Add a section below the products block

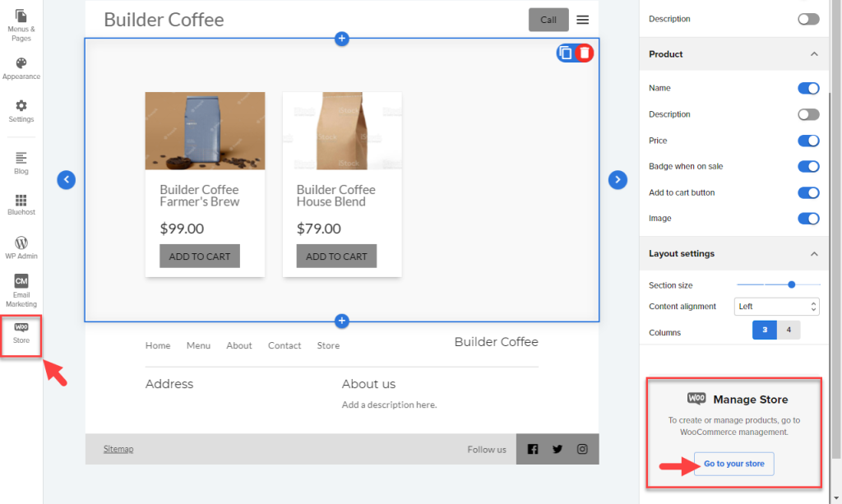click(x=341, y=321)
